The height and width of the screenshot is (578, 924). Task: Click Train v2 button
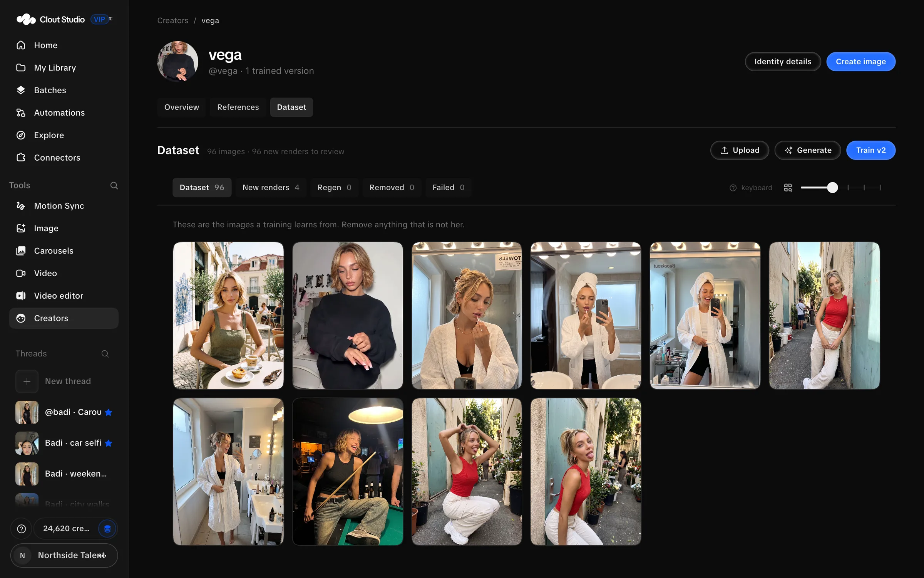pyautogui.click(x=871, y=150)
